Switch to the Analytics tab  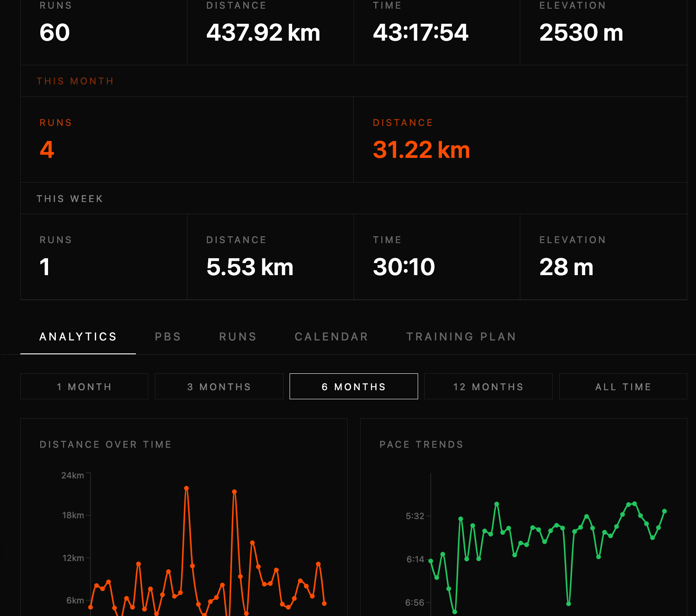[78, 337]
